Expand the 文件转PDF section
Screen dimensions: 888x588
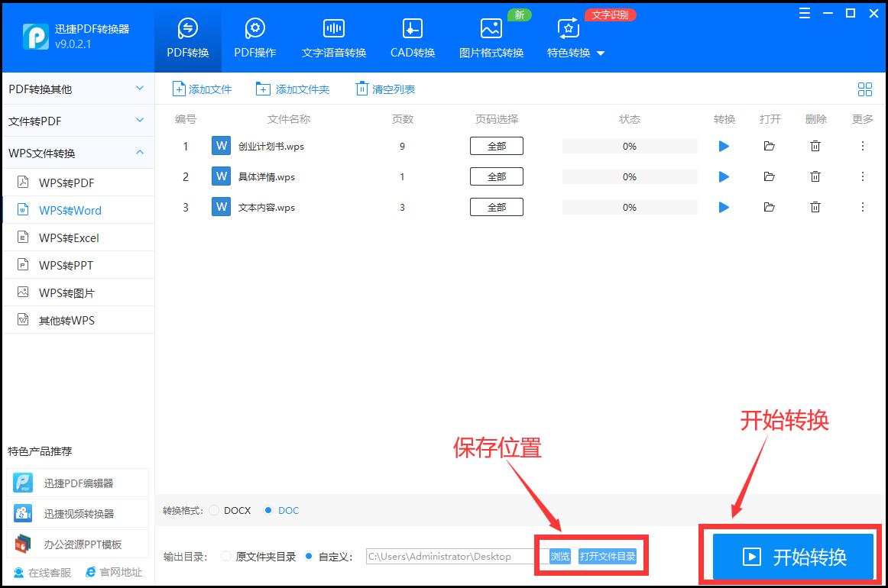click(76, 120)
